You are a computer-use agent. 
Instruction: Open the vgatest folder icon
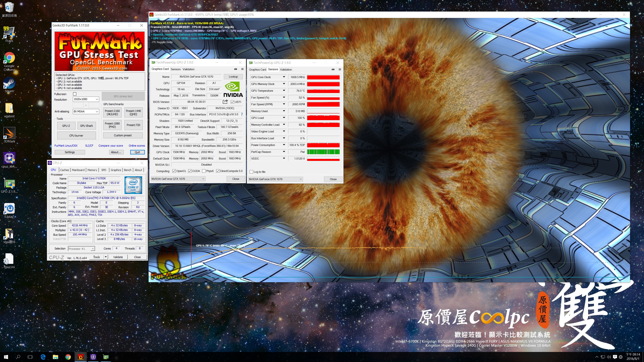click(9, 110)
